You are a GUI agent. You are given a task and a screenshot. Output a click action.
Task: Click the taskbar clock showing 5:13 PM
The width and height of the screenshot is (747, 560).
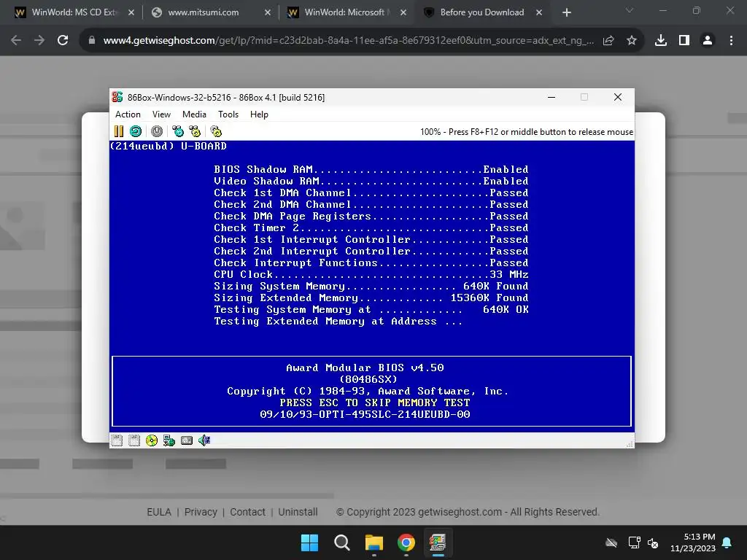pos(693,542)
